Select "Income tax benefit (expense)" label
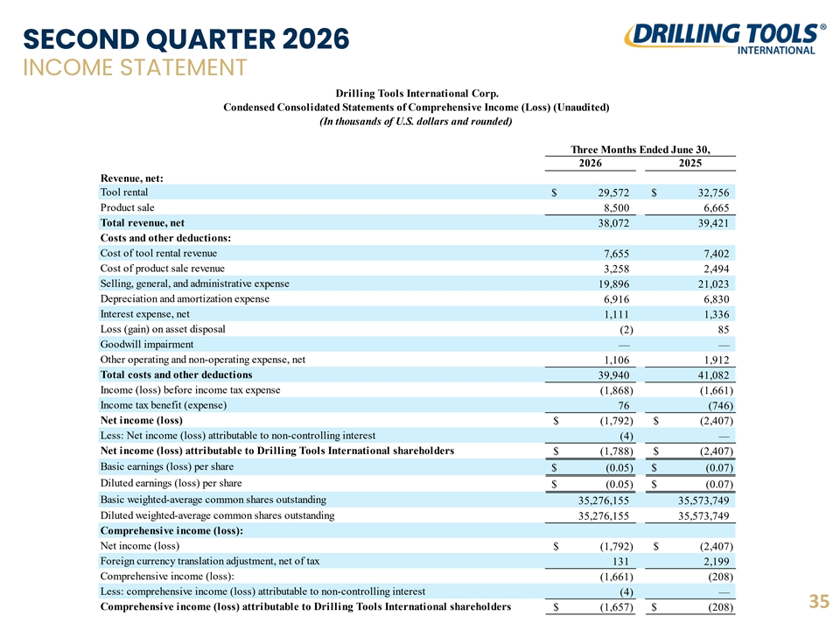Screen dimensions: 840x630 pyautogui.click(x=164, y=405)
